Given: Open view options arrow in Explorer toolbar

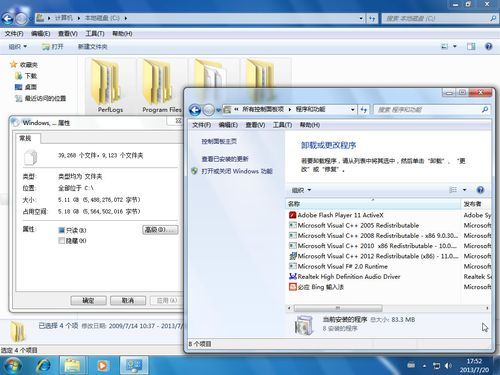Looking at the screenshot, I should [x=455, y=46].
